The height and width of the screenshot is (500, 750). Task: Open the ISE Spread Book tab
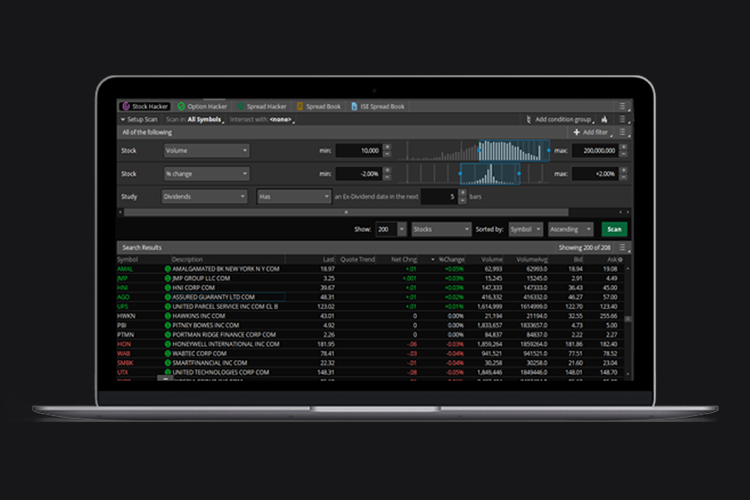coord(378,106)
